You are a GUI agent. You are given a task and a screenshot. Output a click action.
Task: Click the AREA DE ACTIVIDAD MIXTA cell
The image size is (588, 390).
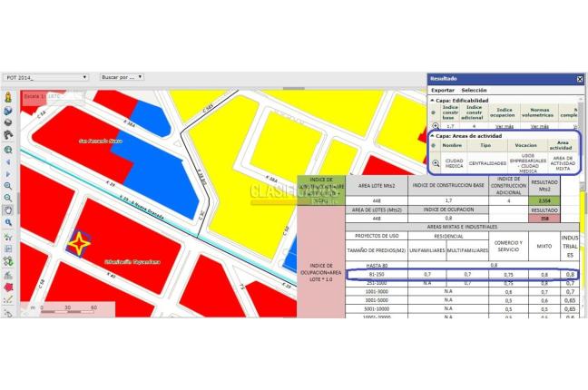tap(563, 163)
